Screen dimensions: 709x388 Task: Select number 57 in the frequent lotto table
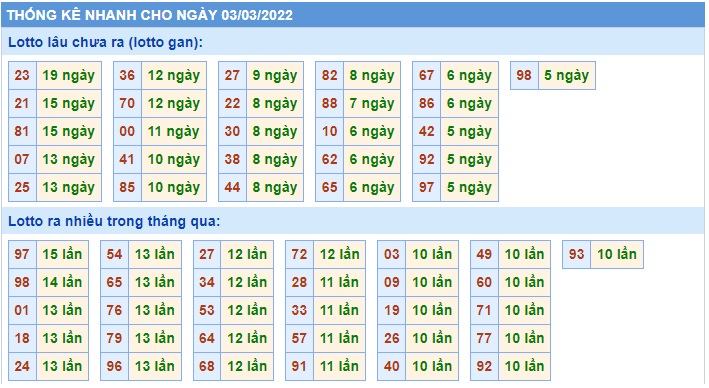point(299,338)
